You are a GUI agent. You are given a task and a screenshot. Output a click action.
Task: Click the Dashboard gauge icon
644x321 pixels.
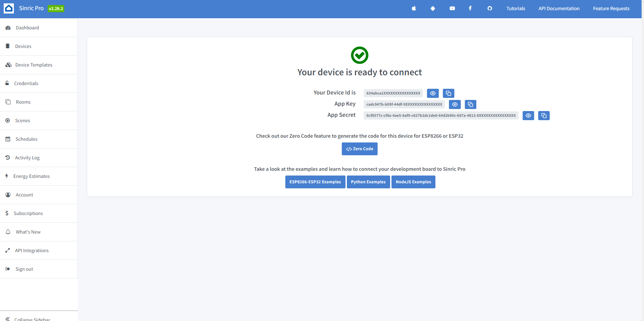point(8,28)
